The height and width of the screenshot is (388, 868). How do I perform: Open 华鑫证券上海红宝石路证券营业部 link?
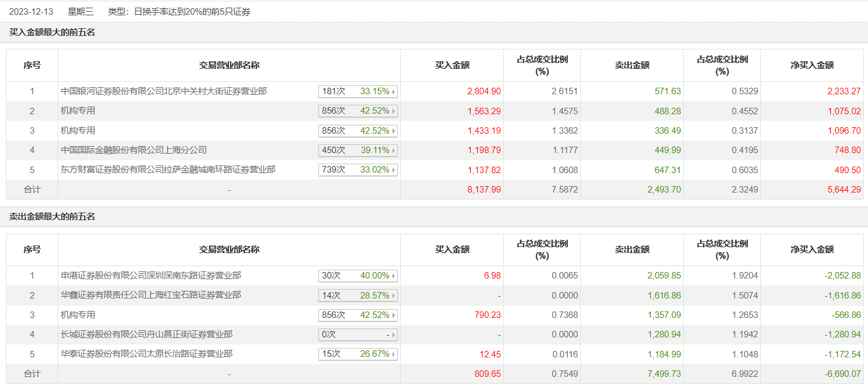(151, 295)
